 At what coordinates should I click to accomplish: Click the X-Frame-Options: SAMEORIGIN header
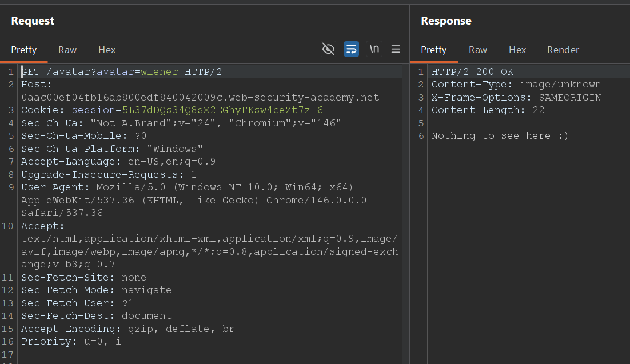point(516,98)
